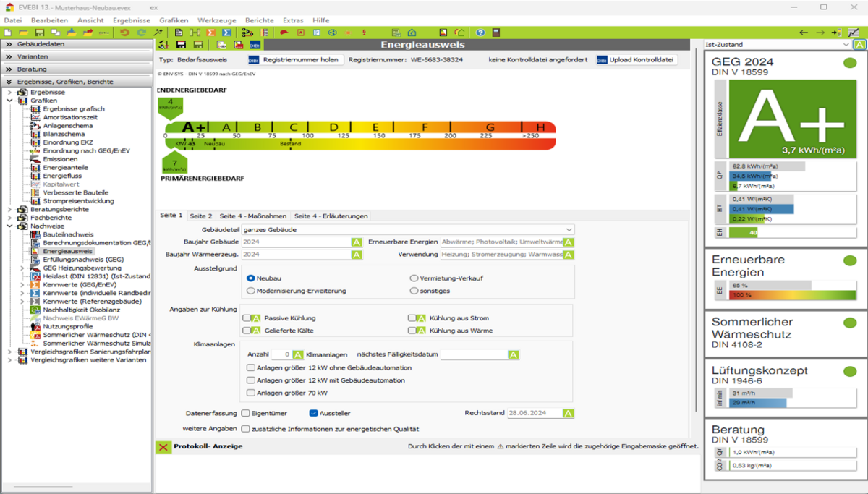Open the Ist-Zustand variant dropdown
This screenshot has width=868, height=494.
click(778, 45)
